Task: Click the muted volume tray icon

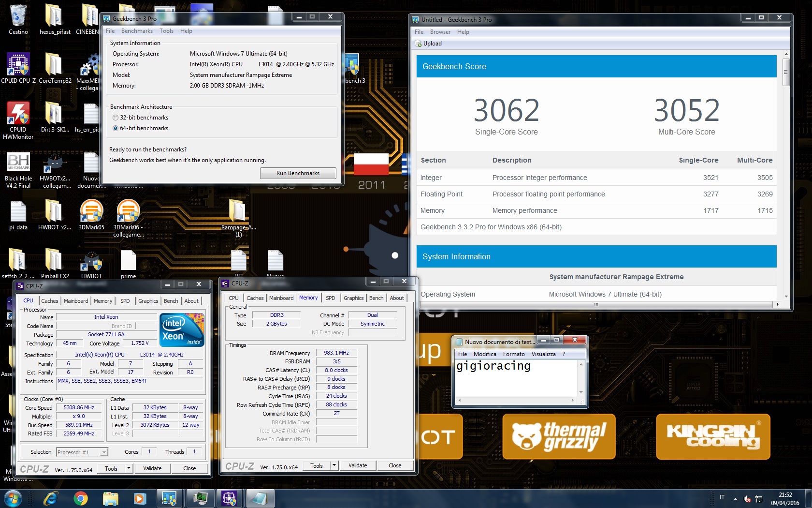Action: [x=747, y=498]
